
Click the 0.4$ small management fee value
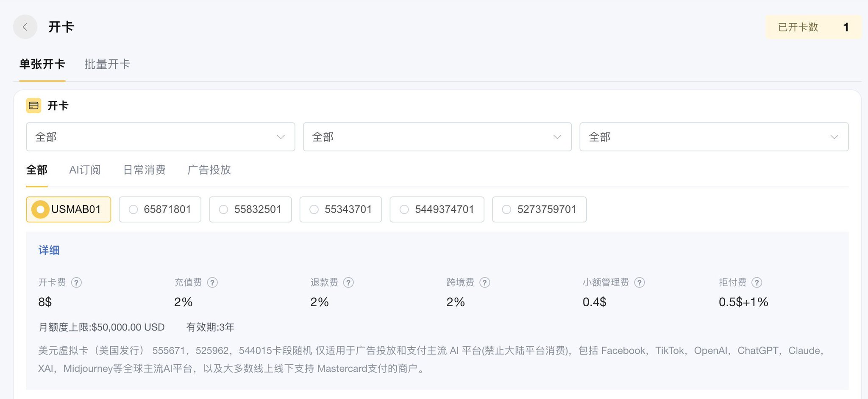[594, 302]
